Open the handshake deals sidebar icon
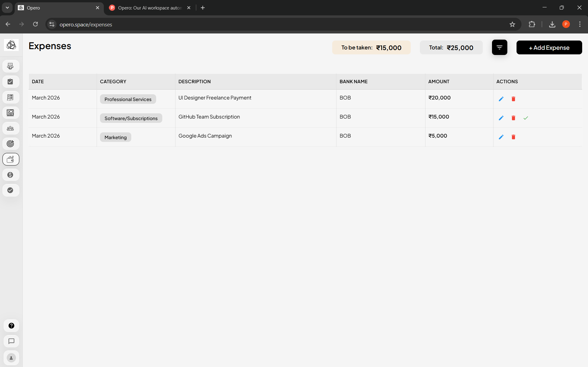 click(11, 66)
